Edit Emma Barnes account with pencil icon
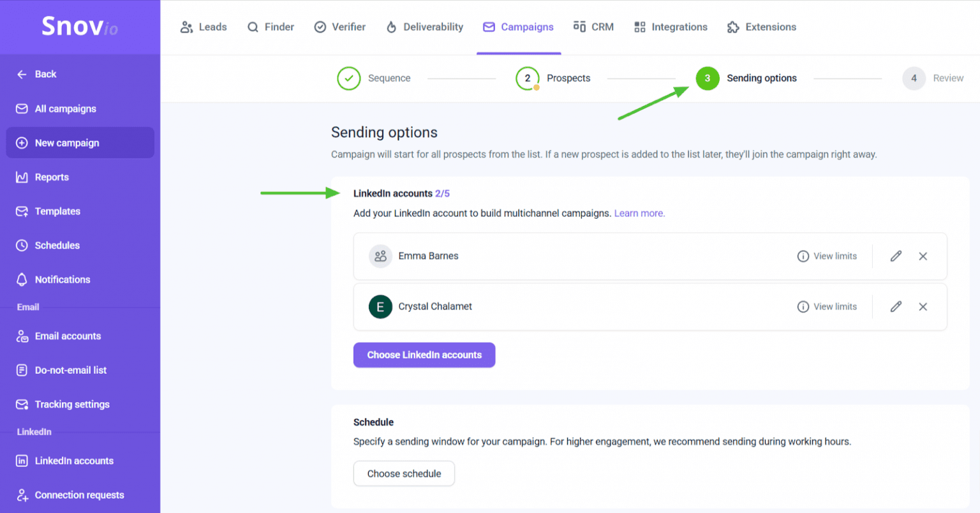 pyautogui.click(x=895, y=256)
